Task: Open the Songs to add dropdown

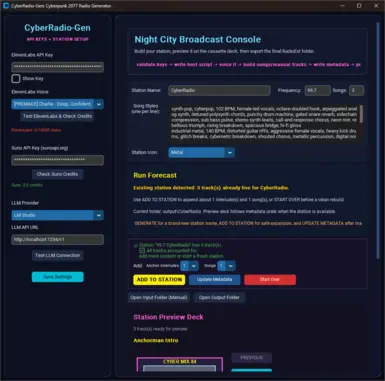Action: coord(226,266)
